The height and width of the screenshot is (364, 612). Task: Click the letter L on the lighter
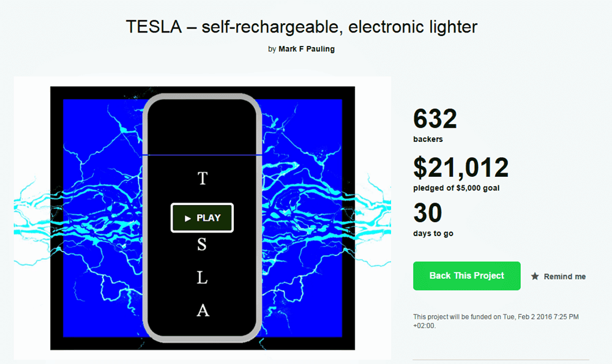[203, 278]
